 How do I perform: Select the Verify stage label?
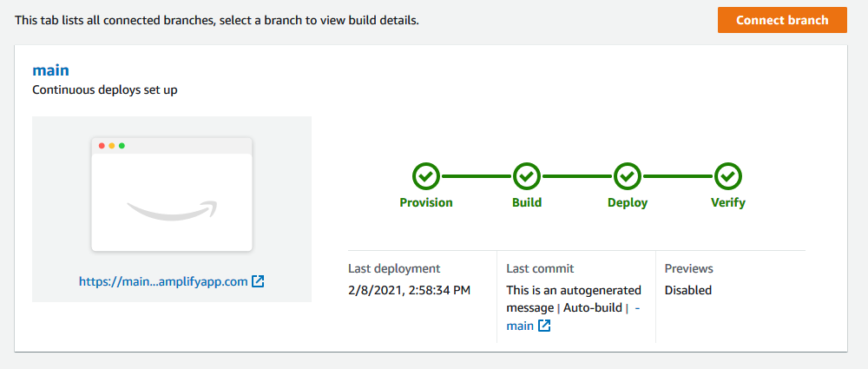tap(728, 203)
